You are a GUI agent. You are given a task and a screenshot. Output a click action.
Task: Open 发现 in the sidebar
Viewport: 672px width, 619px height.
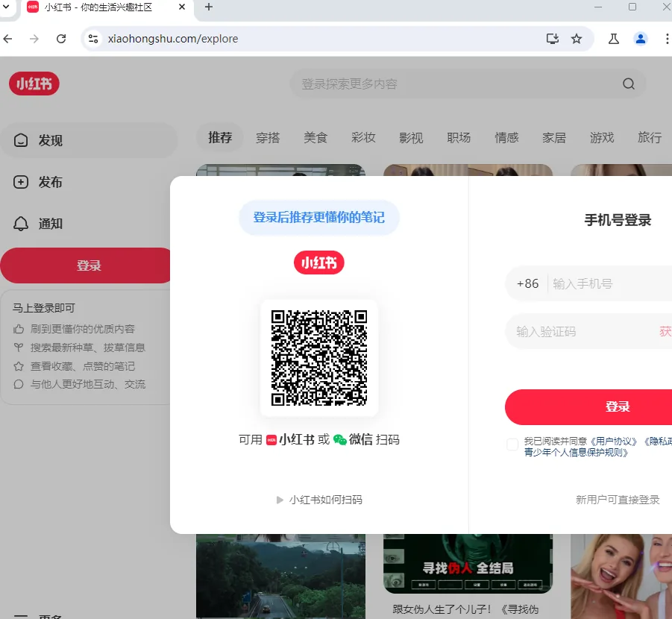(x=89, y=140)
